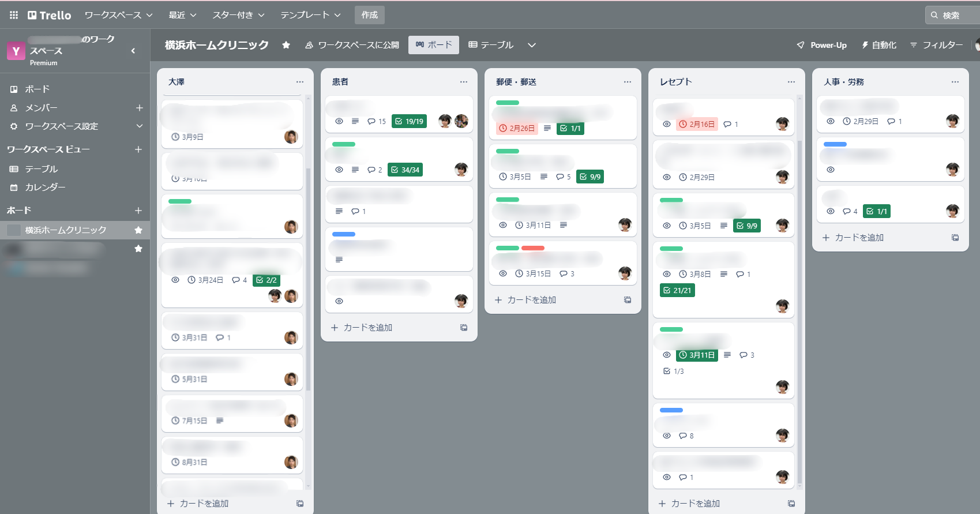This screenshot has height=514, width=980.
Task: Switch to the テーブル view tab
Action: 491,45
